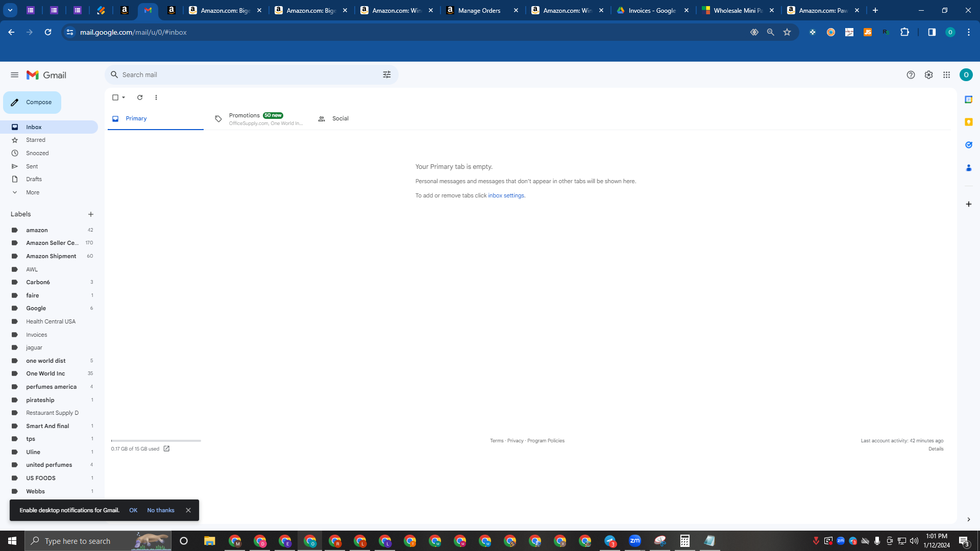Click the Privacy link
This screenshot has width=980, height=551.
tap(516, 441)
